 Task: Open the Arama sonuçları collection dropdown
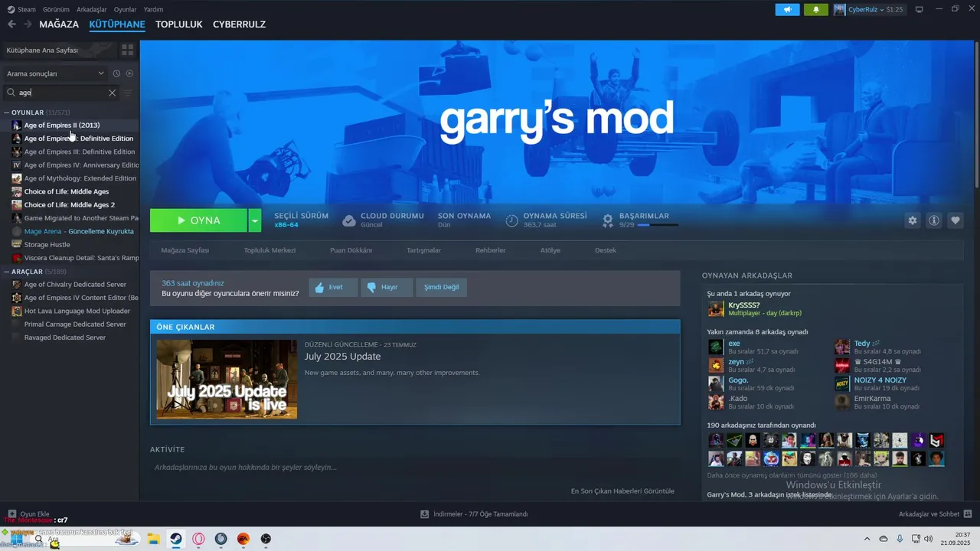coord(55,73)
